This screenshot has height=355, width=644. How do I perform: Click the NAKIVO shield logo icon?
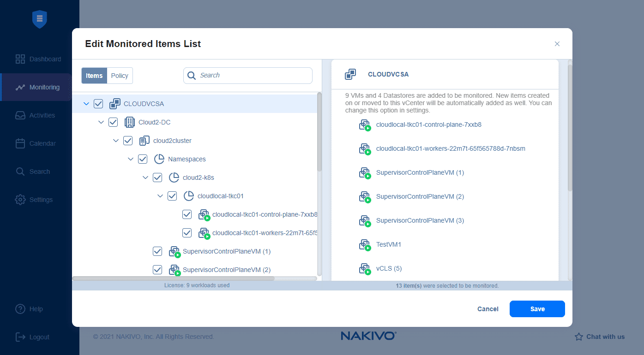(x=40, y=19)
